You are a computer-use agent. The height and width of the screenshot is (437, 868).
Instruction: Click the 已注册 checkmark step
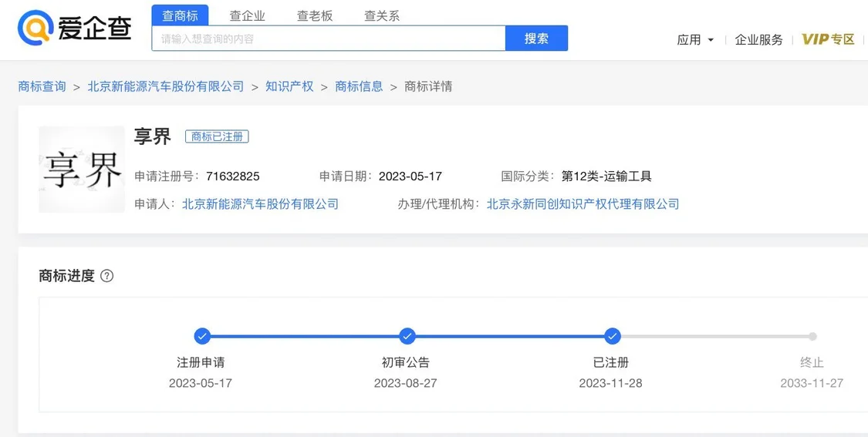click(612, 336)
